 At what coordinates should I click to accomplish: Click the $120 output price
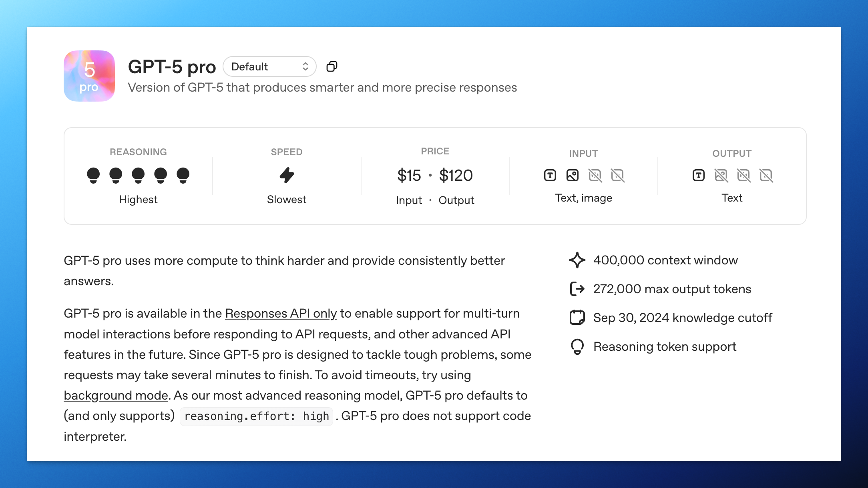point(456,175)
